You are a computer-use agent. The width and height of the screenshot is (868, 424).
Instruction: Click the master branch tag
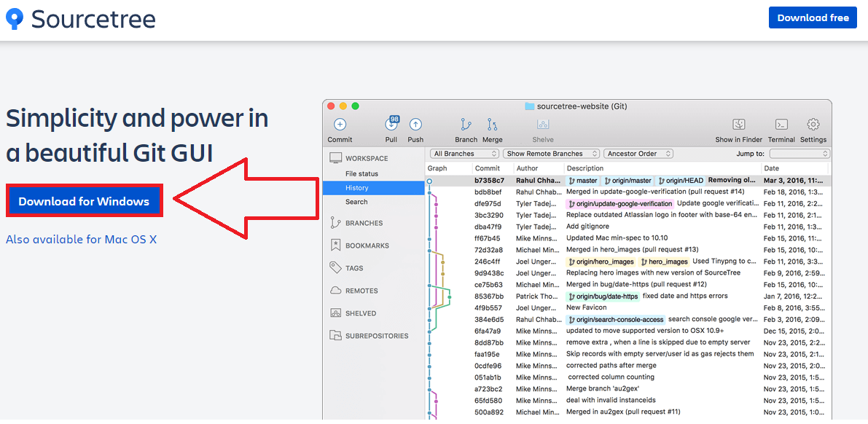click(x=582, y=181)
